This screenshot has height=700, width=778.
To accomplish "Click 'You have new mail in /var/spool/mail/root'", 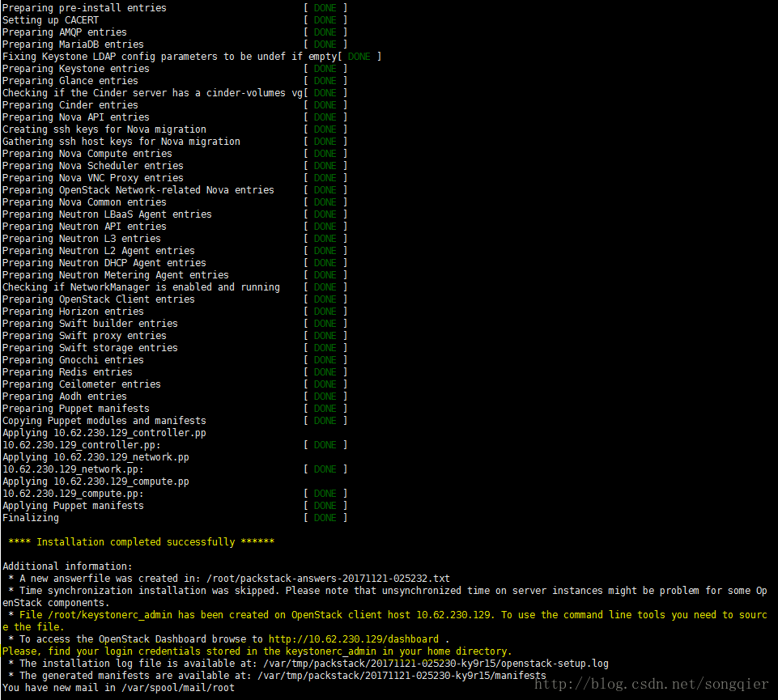I will (118, 689).
